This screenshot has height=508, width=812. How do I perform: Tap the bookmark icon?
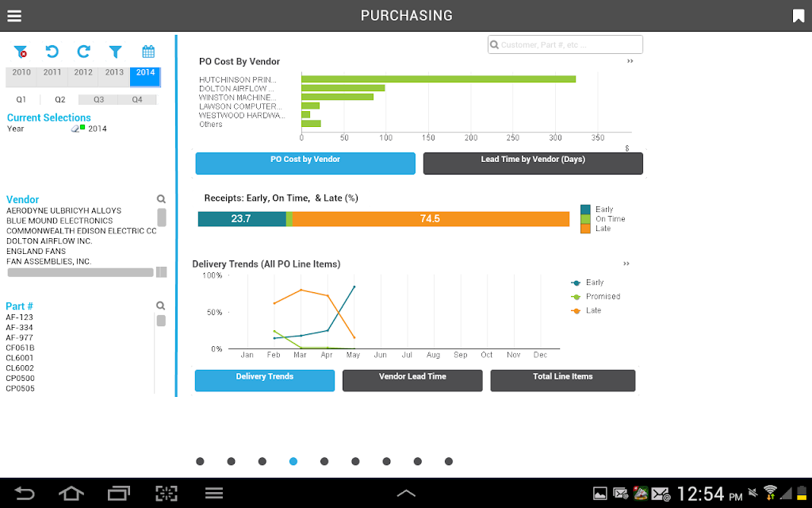(x=798, y=16)
